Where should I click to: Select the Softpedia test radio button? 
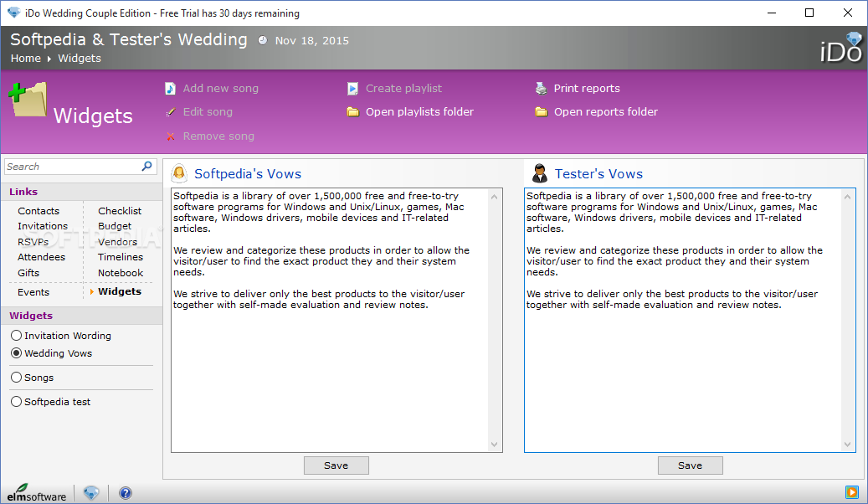pos(17,402)
